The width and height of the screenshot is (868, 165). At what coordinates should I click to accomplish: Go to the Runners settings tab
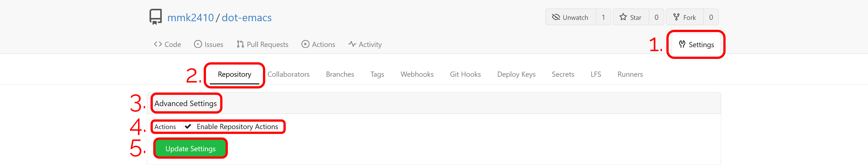[630, 74]
